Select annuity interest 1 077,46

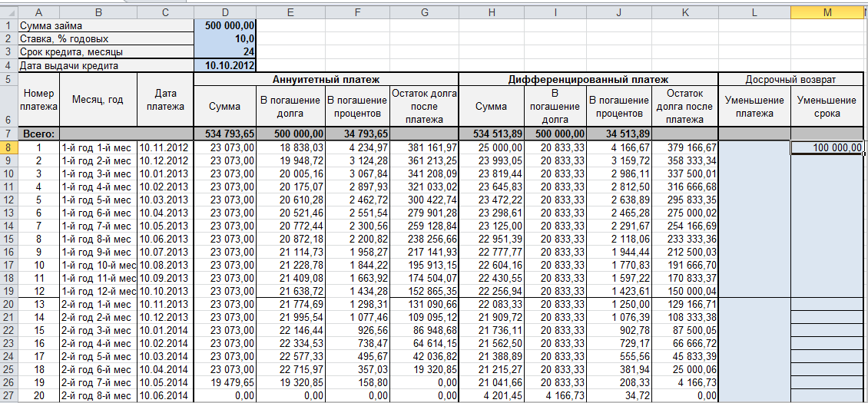click(x=357, y=317)
